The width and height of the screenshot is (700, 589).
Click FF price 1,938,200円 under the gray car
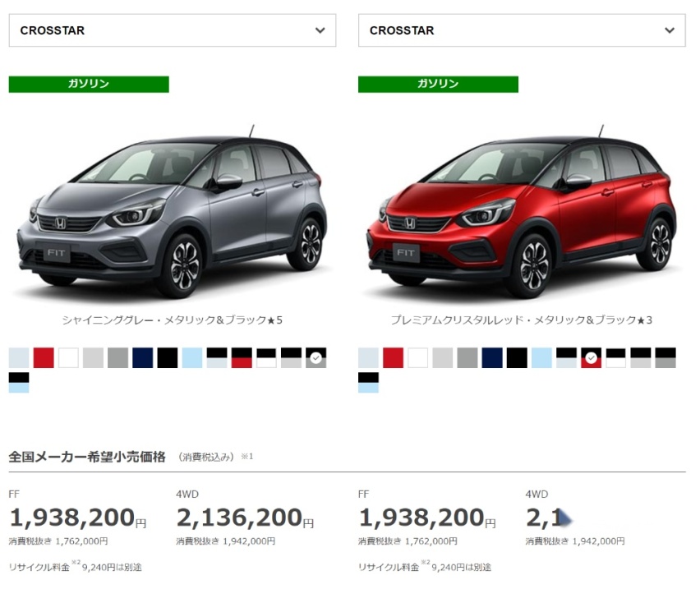(78, 518)
